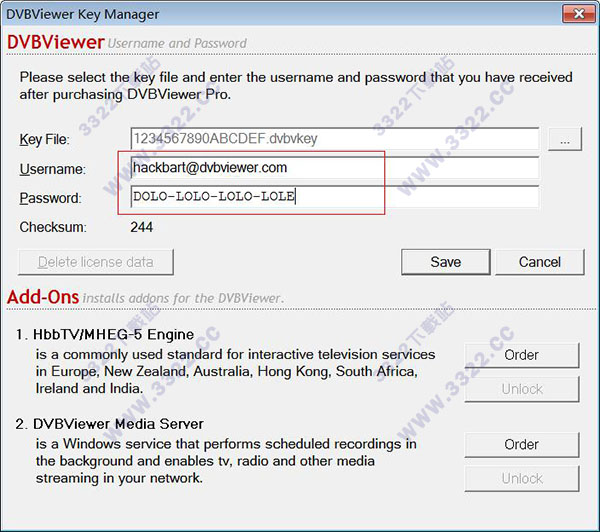Image resolution: width=600 pixels, height=532 pixels.
Task: Click the 'Please select the key file' instructions
Action: [296, 86]
